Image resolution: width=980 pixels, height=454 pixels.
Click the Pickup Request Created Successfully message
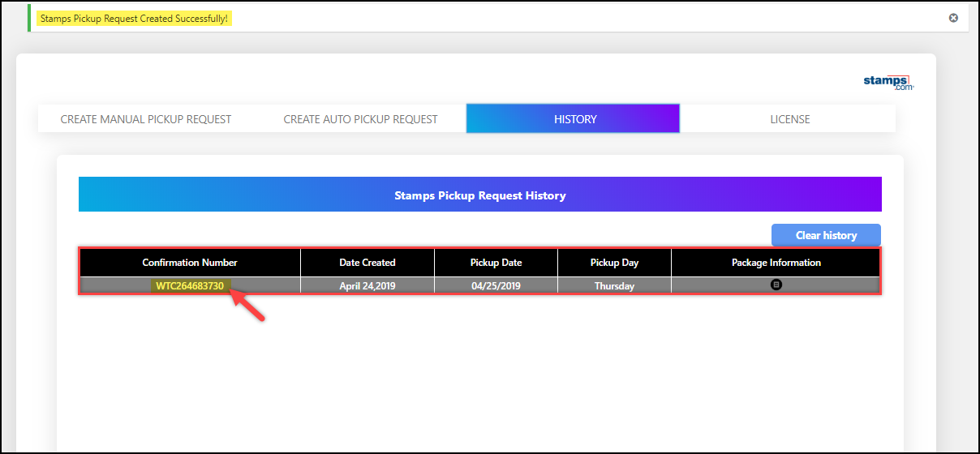click(x=134, y=18)
